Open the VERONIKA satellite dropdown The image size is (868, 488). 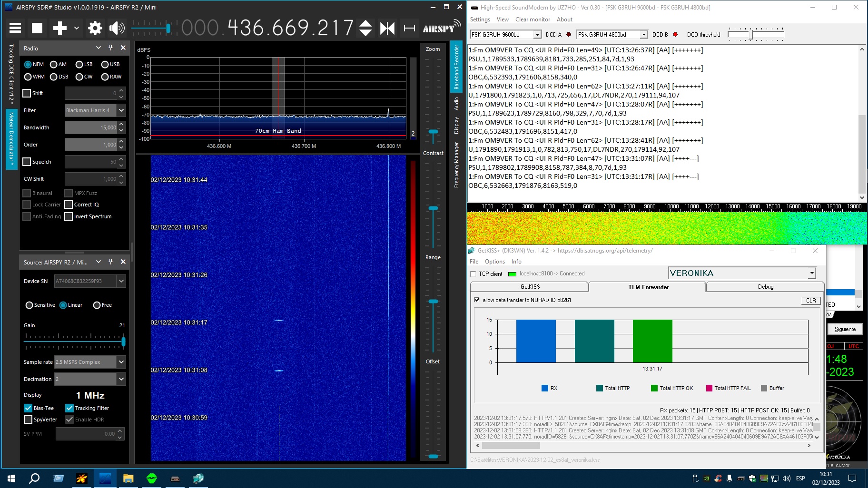(812, 273)
